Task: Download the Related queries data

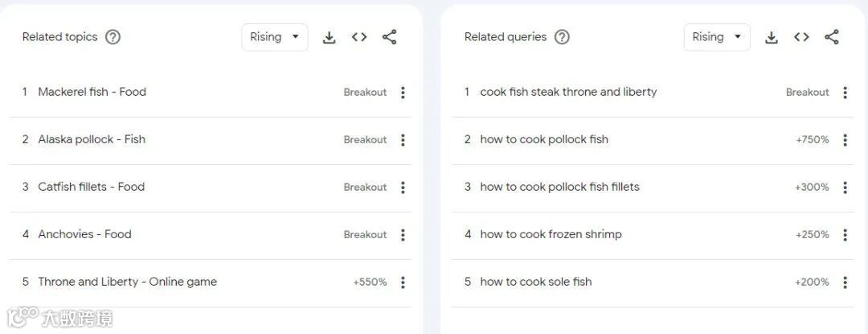Action: point(772,37)
